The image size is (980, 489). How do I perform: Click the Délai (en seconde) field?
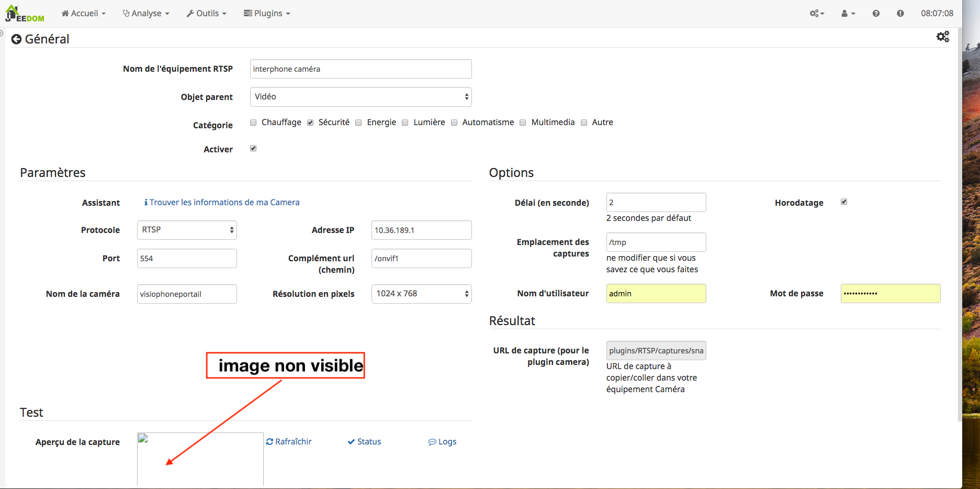(x=656, y=203)
